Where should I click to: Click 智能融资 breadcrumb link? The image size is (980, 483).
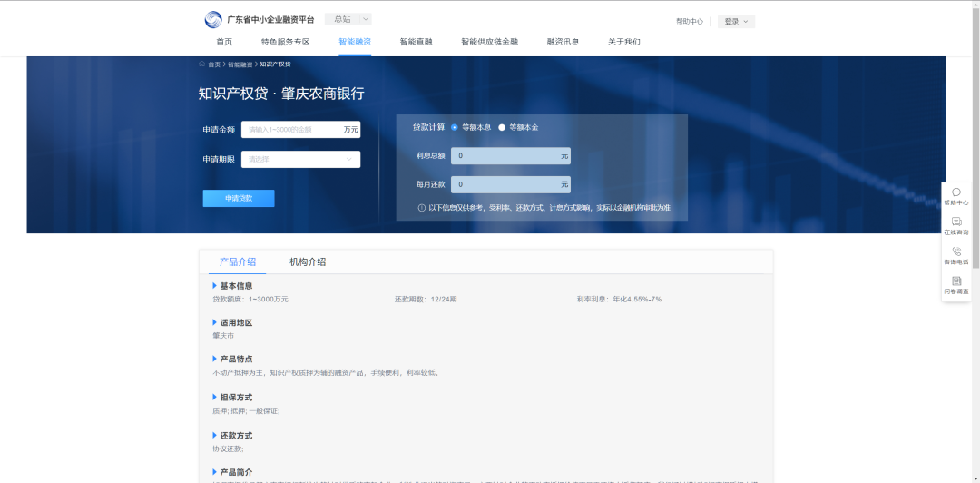[240, 64]
